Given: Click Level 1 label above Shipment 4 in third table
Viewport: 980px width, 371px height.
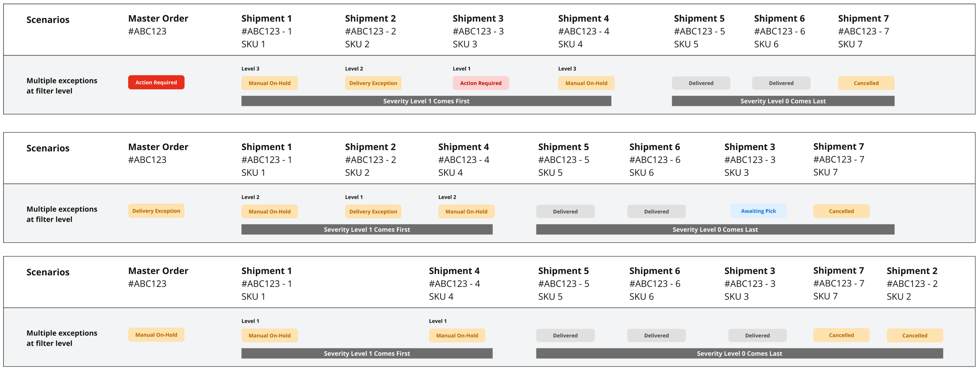Looking at the screenshot, I should [438, 321].
